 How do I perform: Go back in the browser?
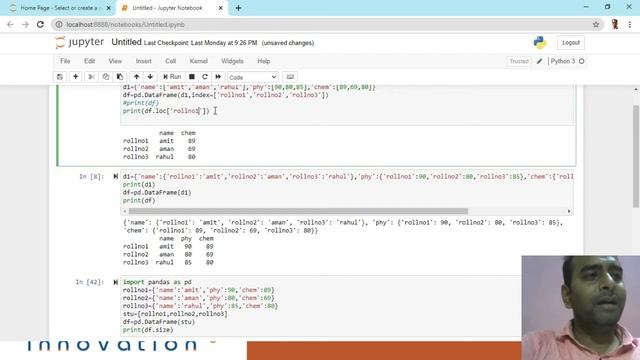(10, 24)
